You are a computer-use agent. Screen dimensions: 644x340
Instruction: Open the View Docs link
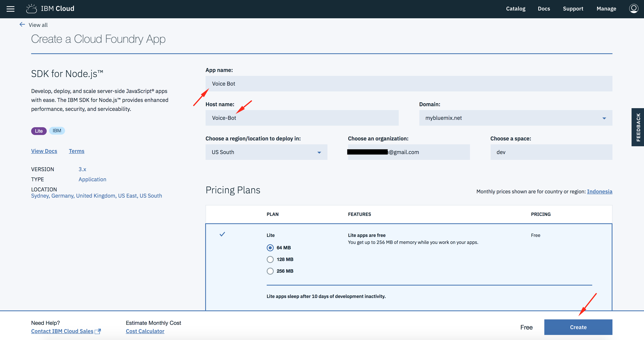(44, 151)
